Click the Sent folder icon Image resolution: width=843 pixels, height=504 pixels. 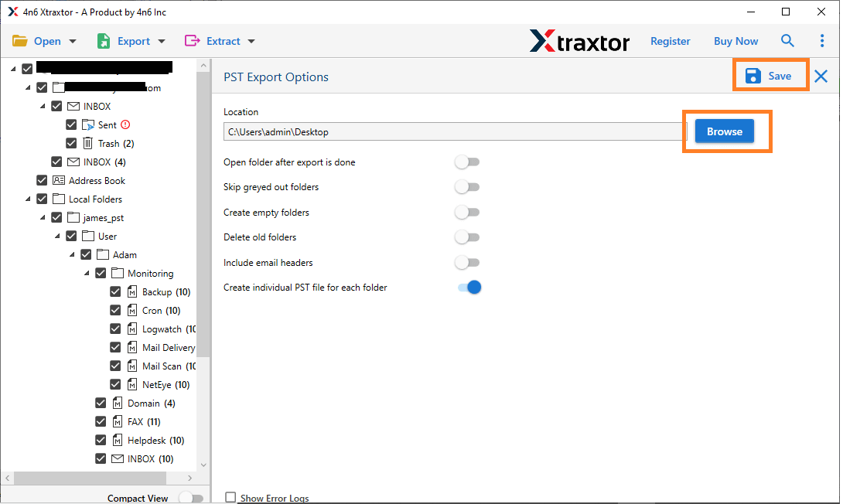click(x=88, y=124)
